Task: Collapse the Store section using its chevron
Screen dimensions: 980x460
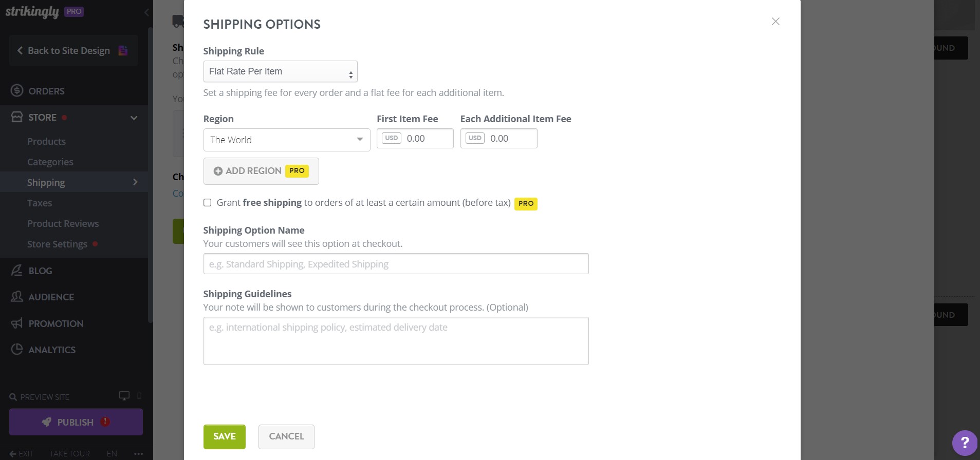Action: [134, 118]
